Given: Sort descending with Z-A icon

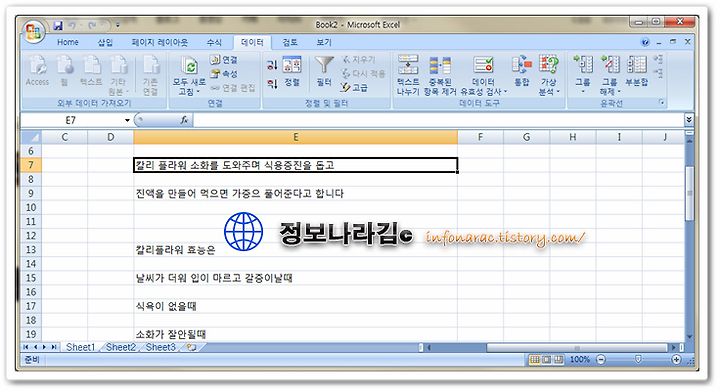Looking at the screenshot, I should tap(272, 84).
